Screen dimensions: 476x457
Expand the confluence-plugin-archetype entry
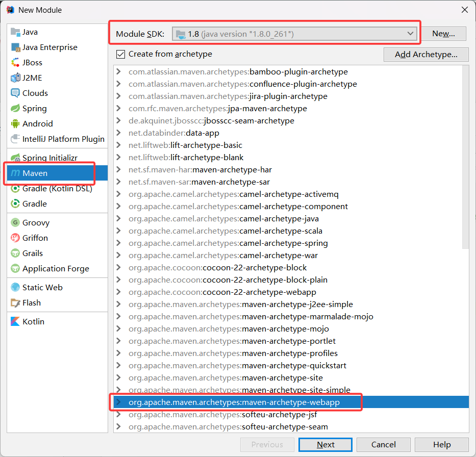119,84
